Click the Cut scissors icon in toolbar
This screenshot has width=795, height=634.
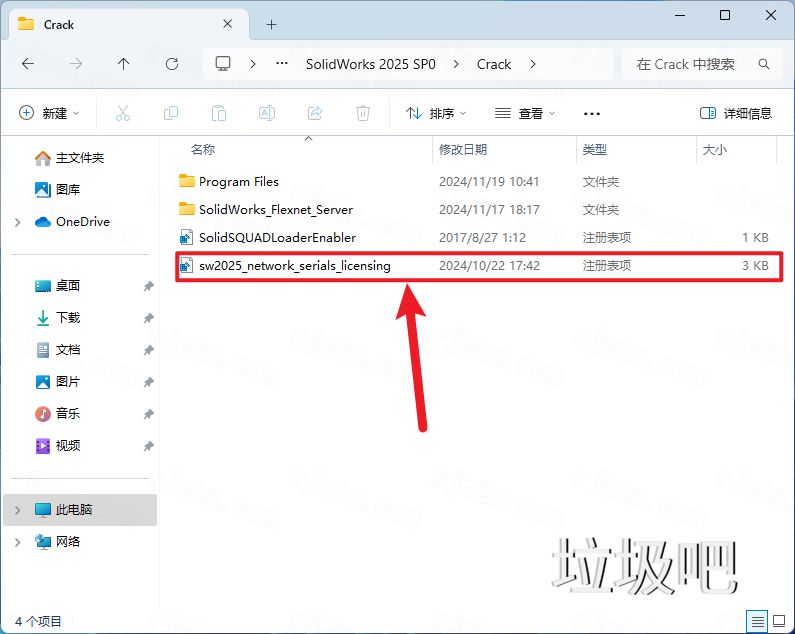[x=123, y=113]
